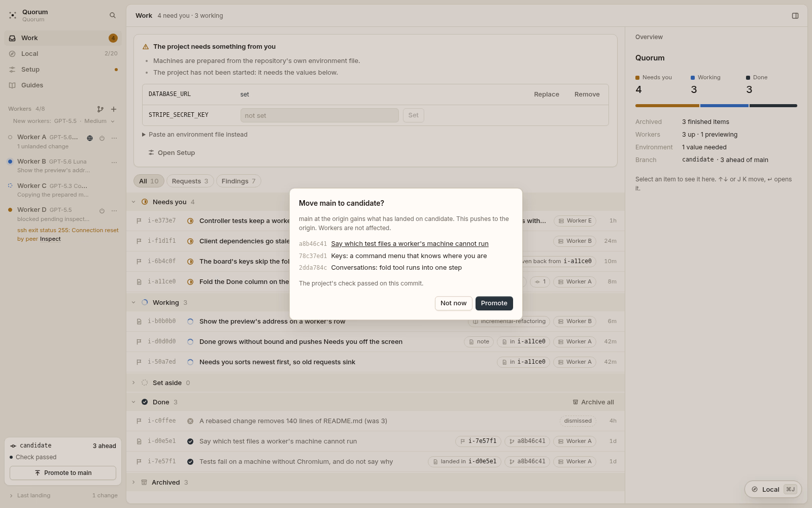Expand the Archived section
The height and width of the screenshot is (508, 812).
pyautogui.click(x=133, y=483)
